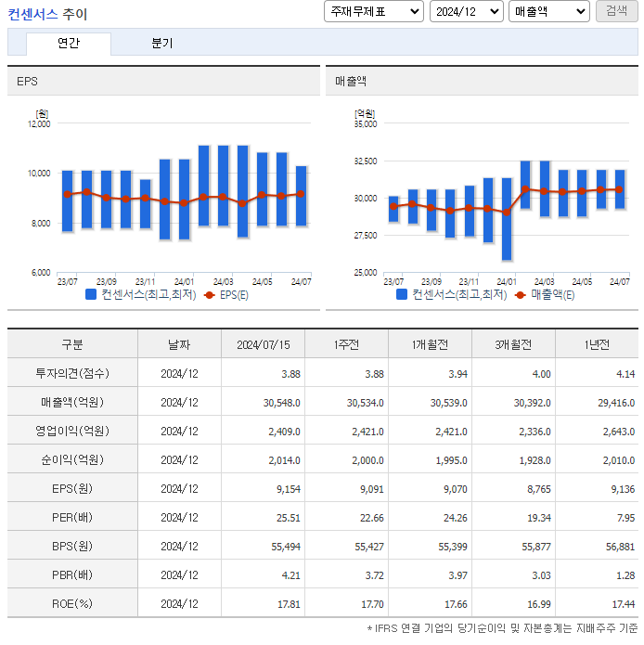Click the value 30,548.0
644x645 pixels.
pos(282,403)
